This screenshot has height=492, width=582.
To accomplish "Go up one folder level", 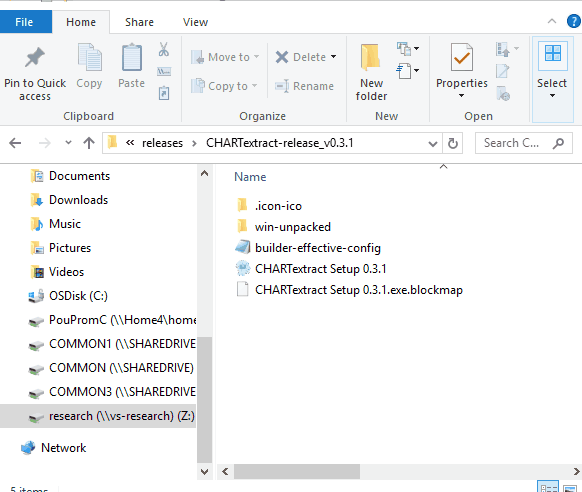I will [89, 143].
